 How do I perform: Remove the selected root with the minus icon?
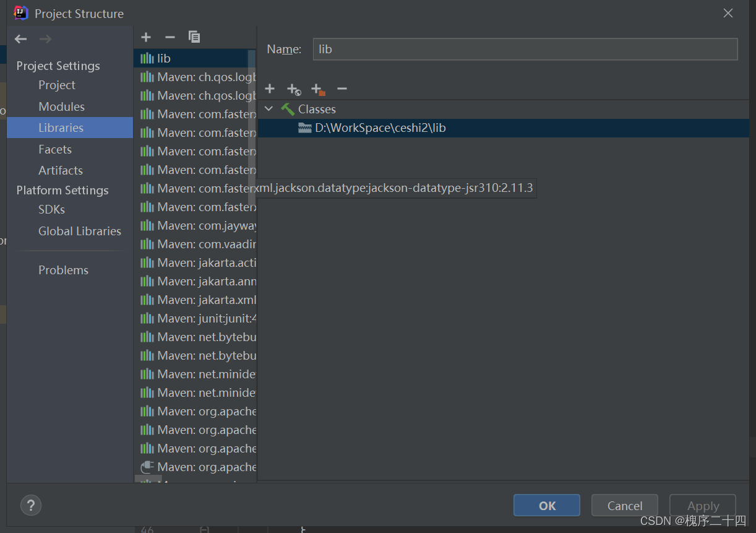(x=342, y=89)
